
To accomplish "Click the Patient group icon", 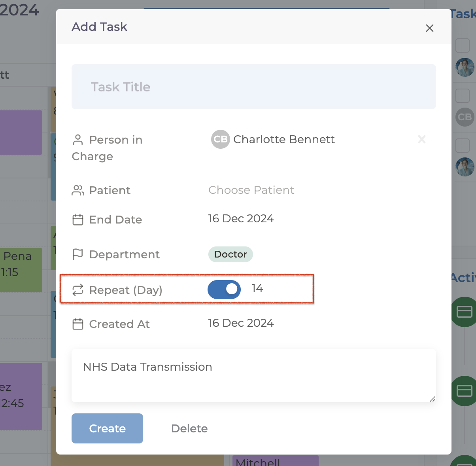I will coord(78,190).
